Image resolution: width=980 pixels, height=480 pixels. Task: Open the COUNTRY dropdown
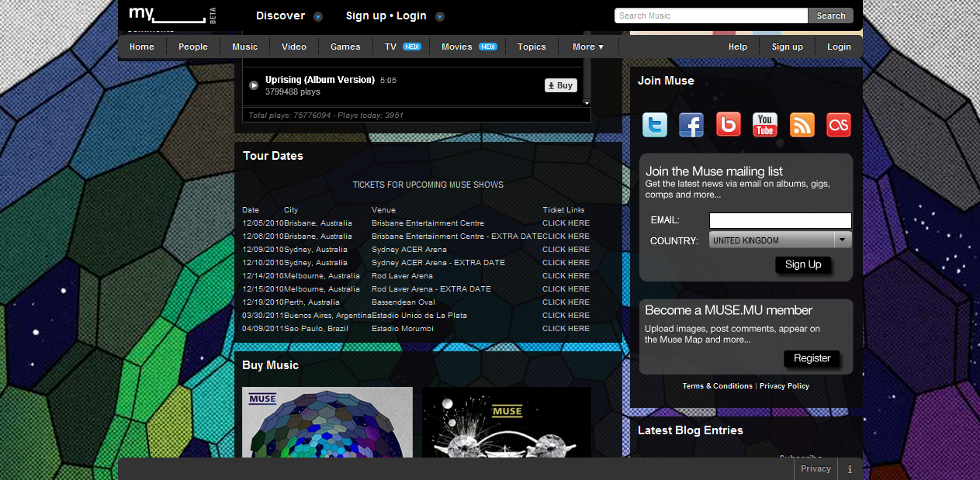[x=781, y=240]
